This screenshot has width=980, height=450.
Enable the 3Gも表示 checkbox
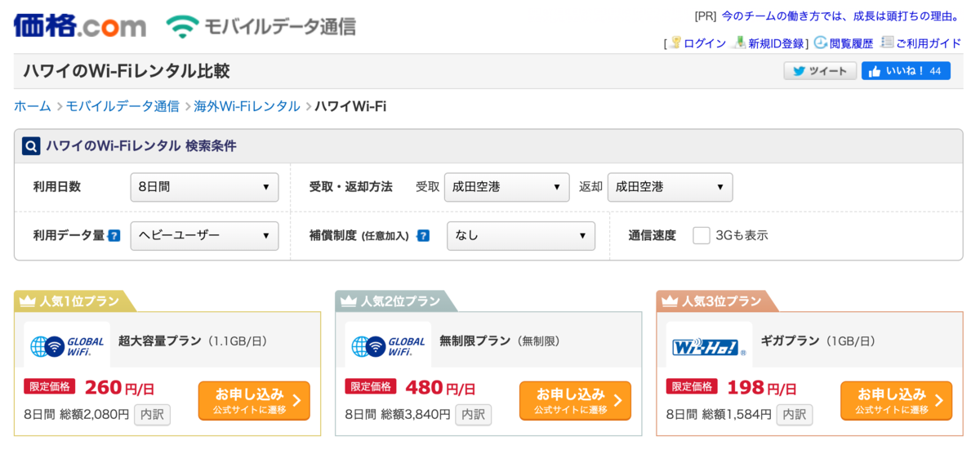pos(701,235)
